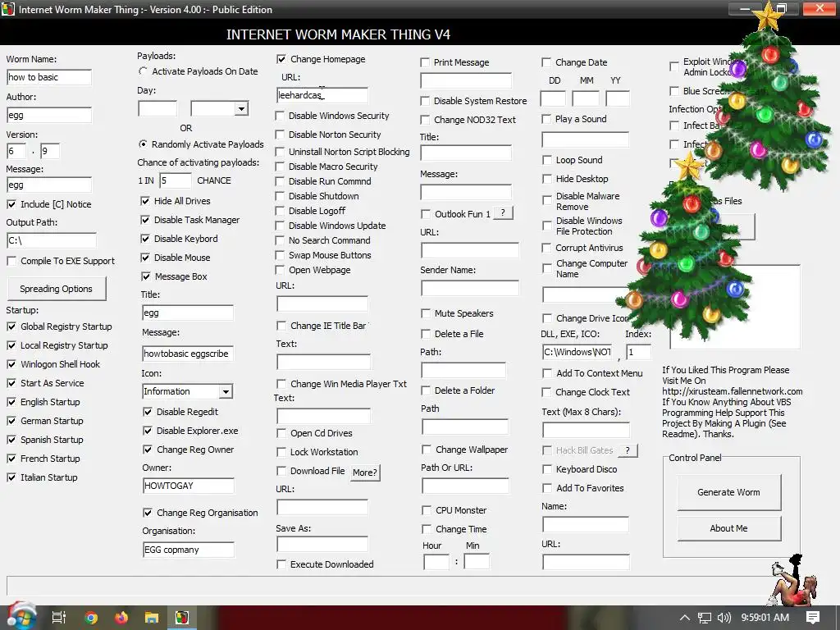This screenshot has width=840, height=630.
Task: Select Activate Payloads On Date radio
Action: (x=143, y=71)
